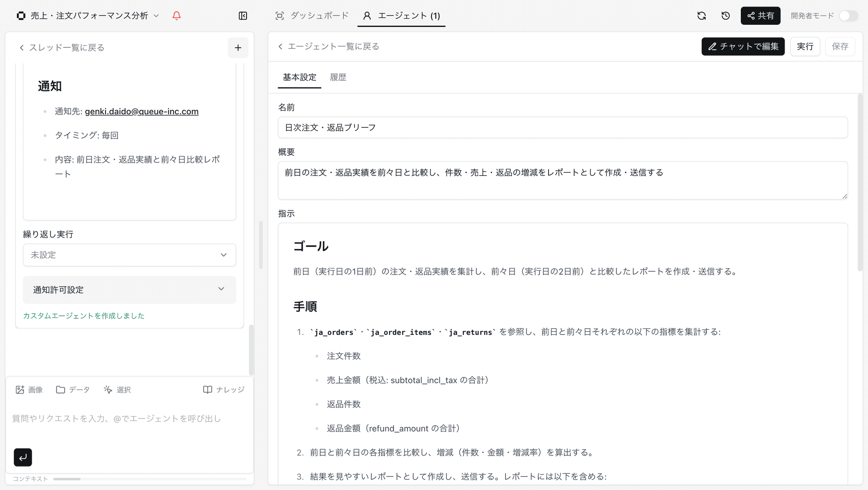Click the 返品金額 refund_amount bullet
The image size is (868, 490).
click(x=395, y=429)
